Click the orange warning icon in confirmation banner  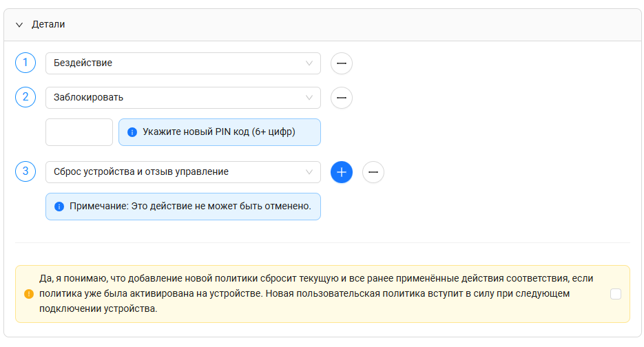coord(29,294)
